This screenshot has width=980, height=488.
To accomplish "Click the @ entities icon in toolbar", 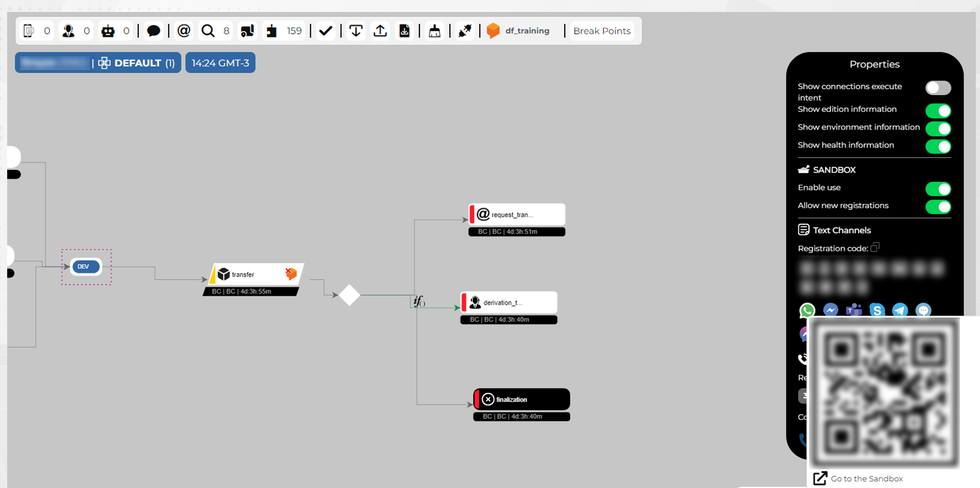I will coord(184,31).
